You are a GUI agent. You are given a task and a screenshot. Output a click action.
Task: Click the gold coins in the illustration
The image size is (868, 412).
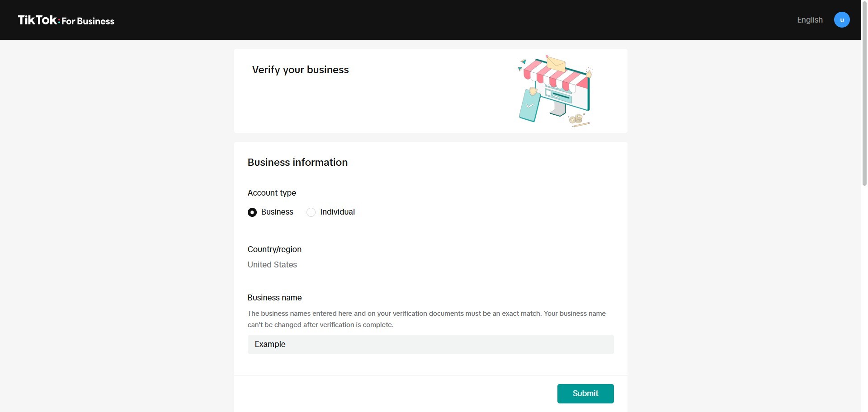click(x=576, y=119)
